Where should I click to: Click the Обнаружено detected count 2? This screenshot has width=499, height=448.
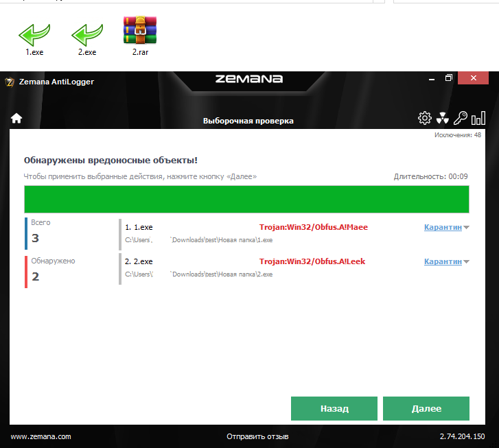pyautogui.click(x=35, y=276)
